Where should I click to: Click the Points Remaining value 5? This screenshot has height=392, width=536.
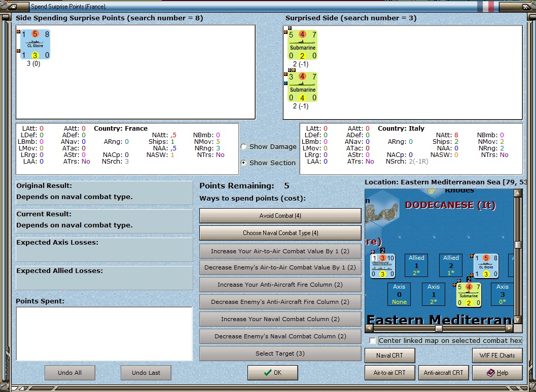(287, 186)
